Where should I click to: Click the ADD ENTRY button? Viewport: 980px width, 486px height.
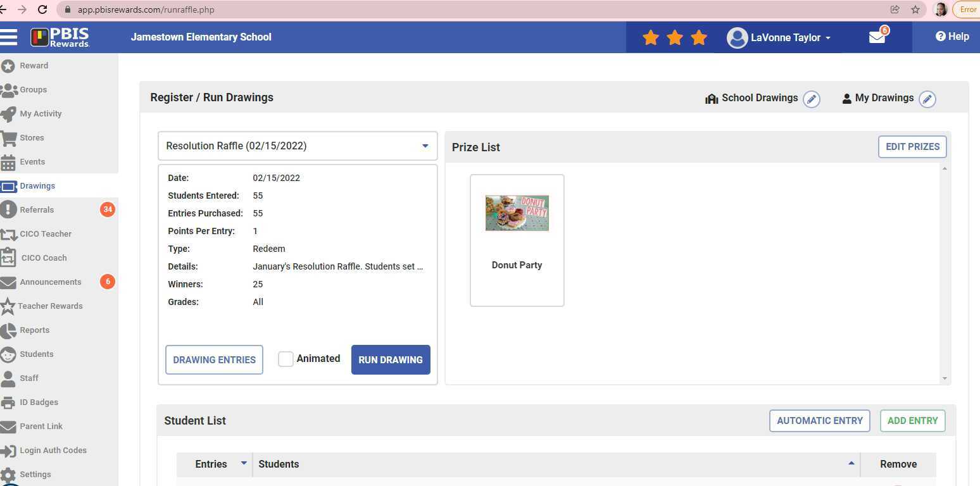pos(912,421)
